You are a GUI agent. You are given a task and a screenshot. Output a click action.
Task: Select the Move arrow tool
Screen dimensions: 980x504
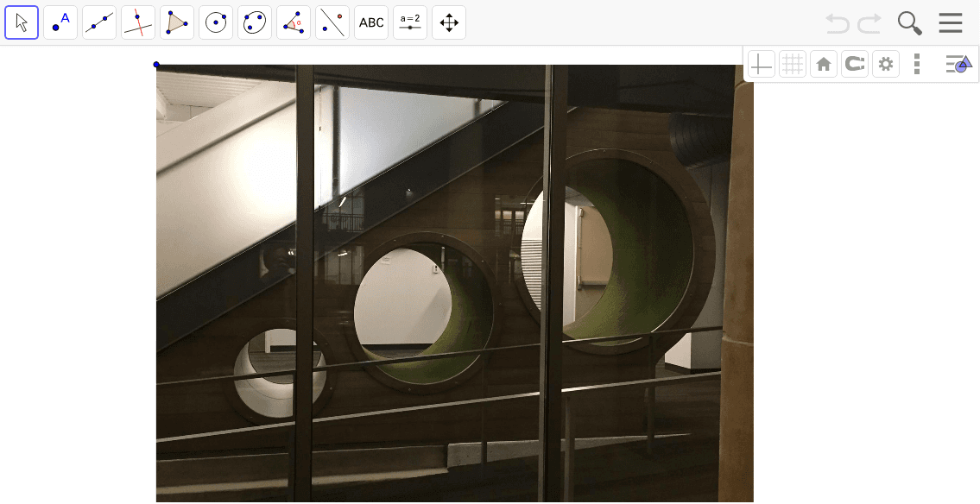tap(22, 22)
